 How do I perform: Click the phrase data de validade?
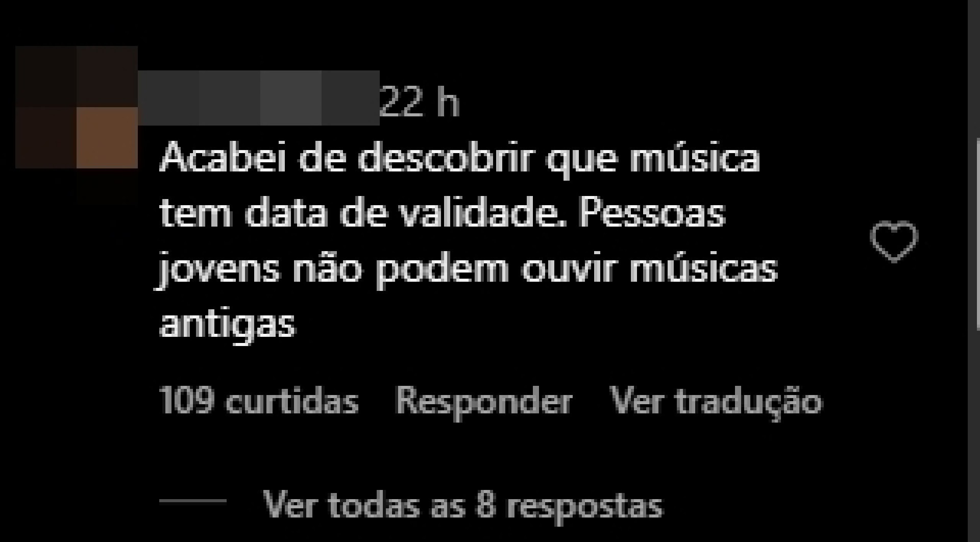pyautogui.click(x=401, y=213)
